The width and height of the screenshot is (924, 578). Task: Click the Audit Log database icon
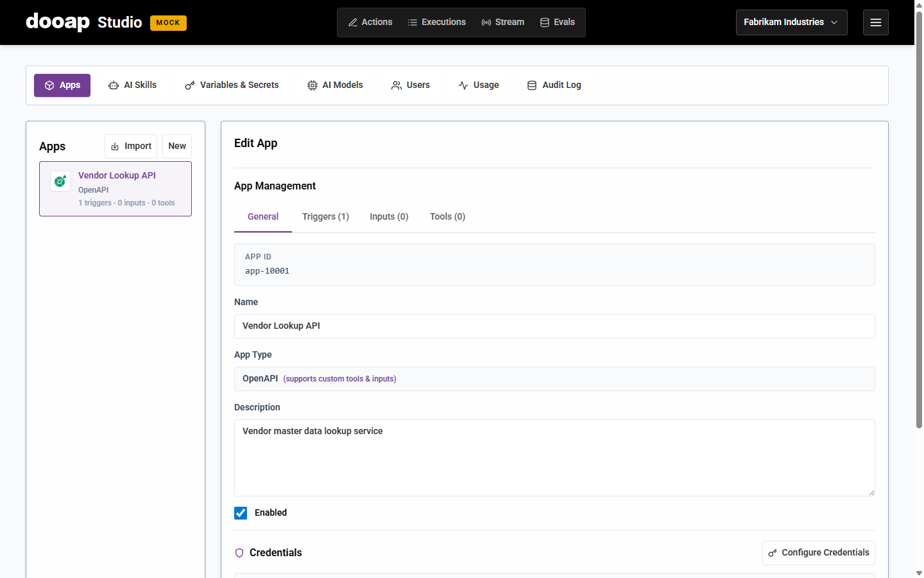532,85
